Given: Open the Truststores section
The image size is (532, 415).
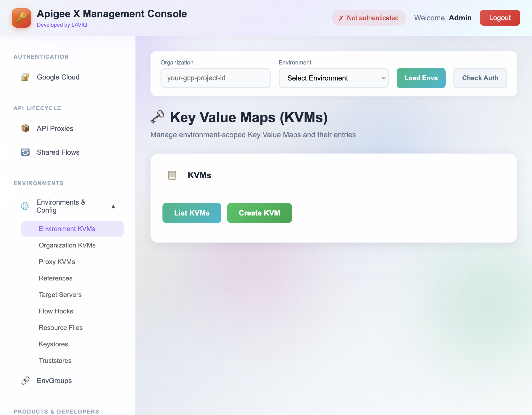Looking at the screenshot, I should click(x=55, y=361).
